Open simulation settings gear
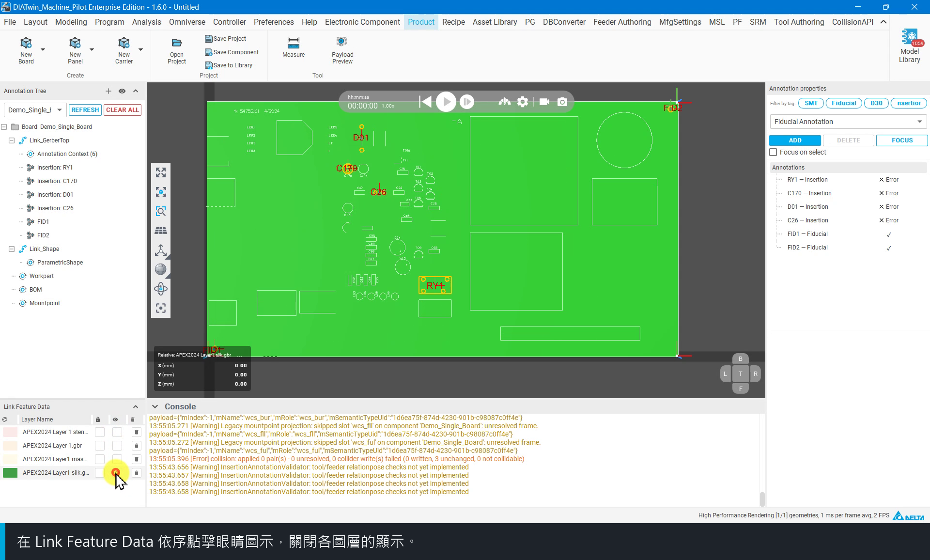Viewport: 930px width, 560px height. click(x=523, y=102)
